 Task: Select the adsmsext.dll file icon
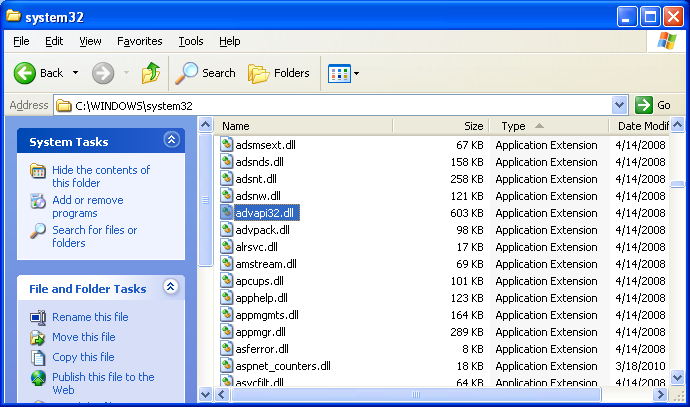tap(227, 144)
